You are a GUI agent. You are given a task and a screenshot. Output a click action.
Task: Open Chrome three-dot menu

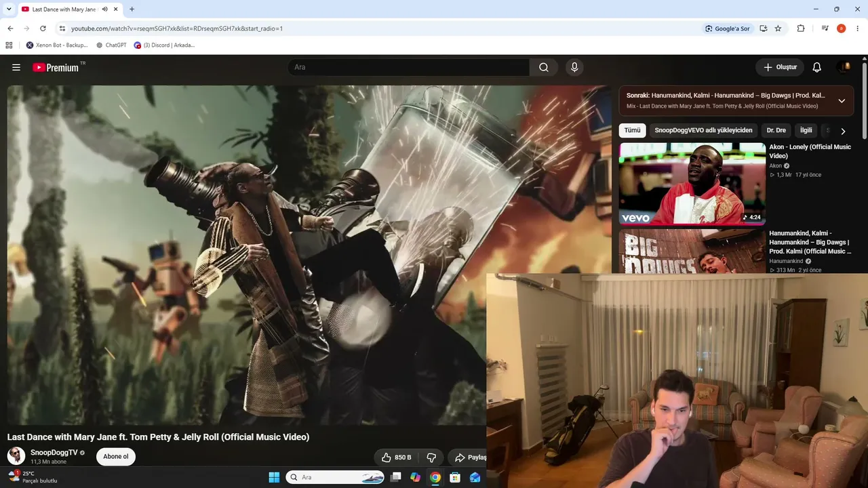tap(858, 28)
